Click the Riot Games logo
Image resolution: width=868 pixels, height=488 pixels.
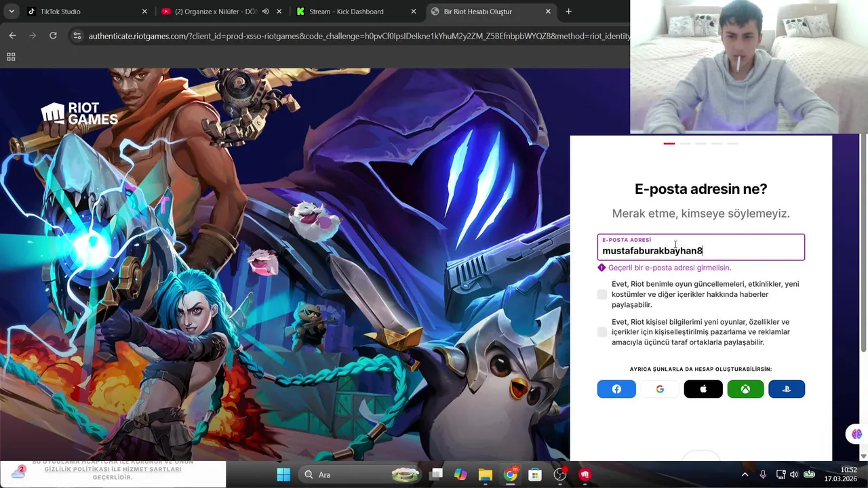click(x=79, y=113)
